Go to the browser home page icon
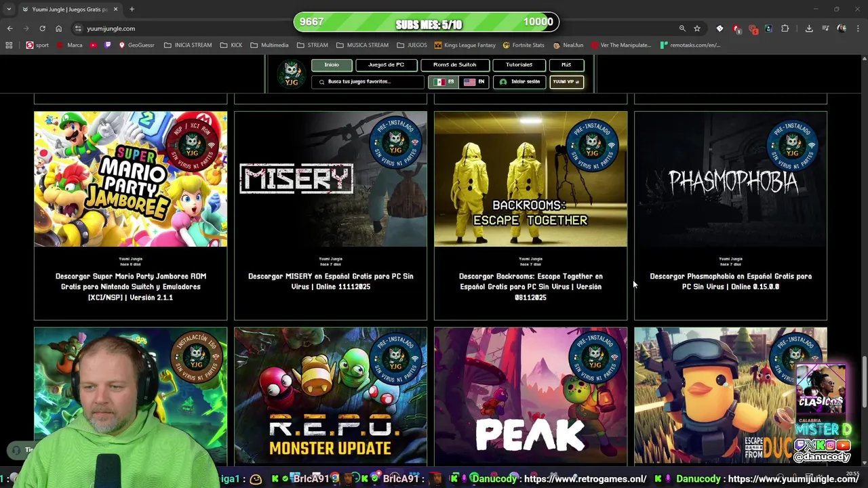The height and width of the screenshot is (488, 868). tap(58, 28)
